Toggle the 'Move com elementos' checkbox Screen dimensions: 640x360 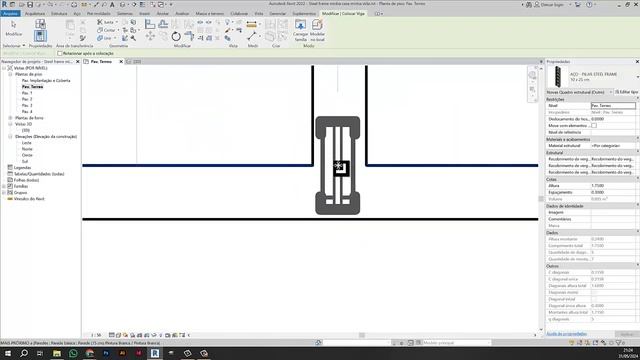(594, 126)
